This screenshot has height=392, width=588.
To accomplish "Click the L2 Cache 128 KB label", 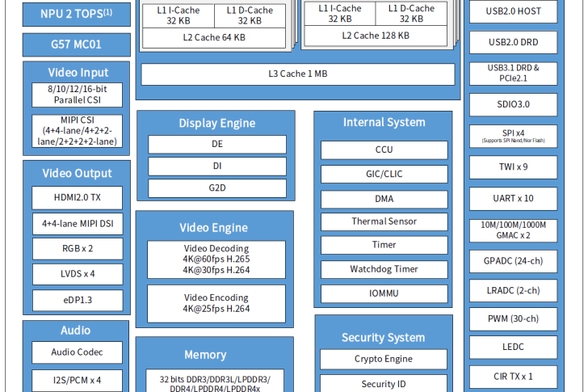I will click(375, 36).
